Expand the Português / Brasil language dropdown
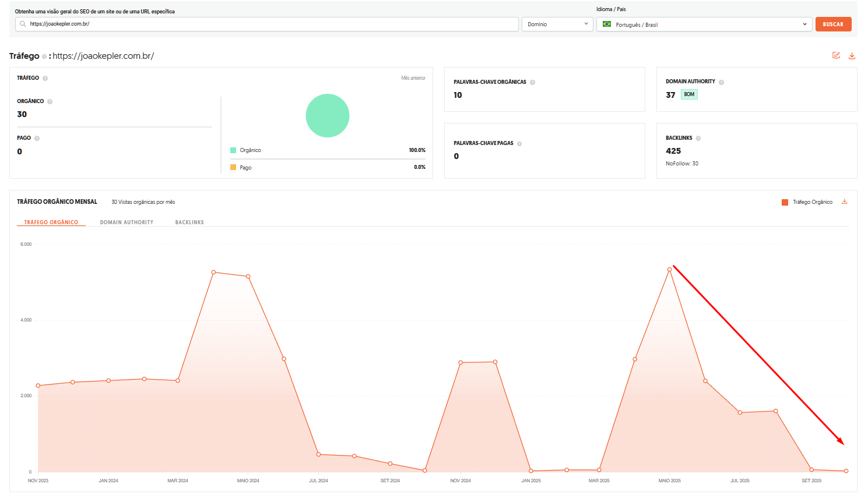The width and height of the screenshot is (868, 498). coord(704,24)
